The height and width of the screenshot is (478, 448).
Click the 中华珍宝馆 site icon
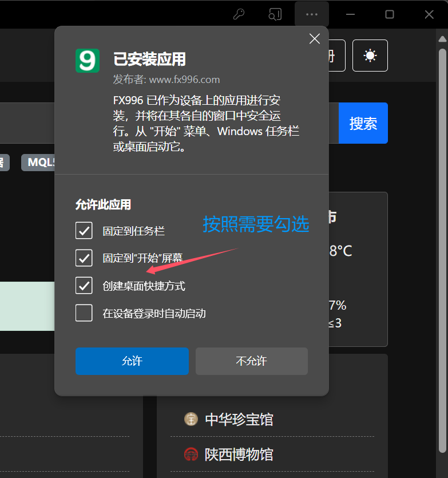191,419
